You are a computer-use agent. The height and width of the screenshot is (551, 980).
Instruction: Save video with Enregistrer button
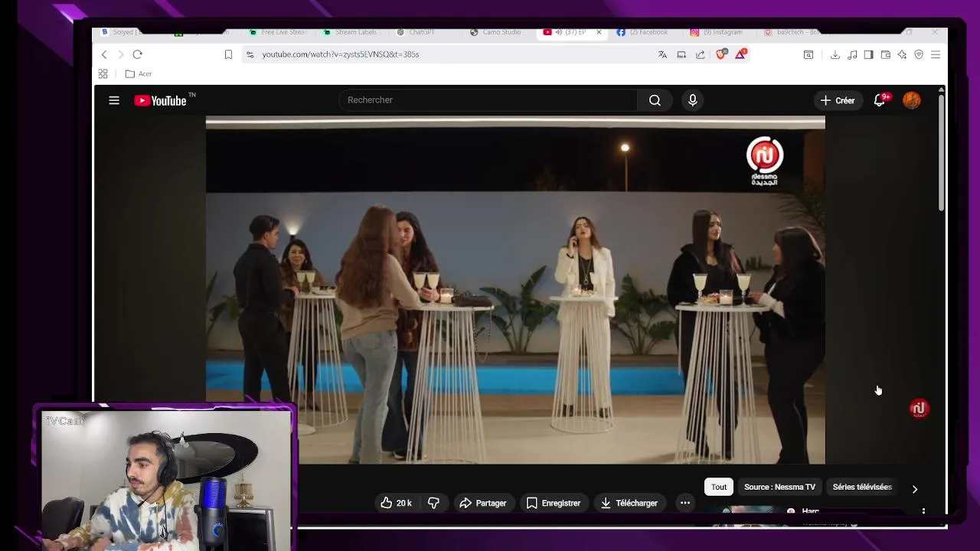coord(553,503)
